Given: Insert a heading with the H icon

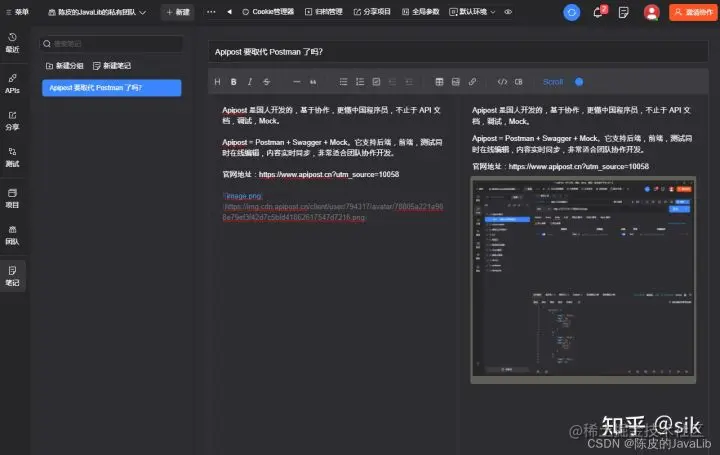Looking at the screenshot, I should (217, 82).
